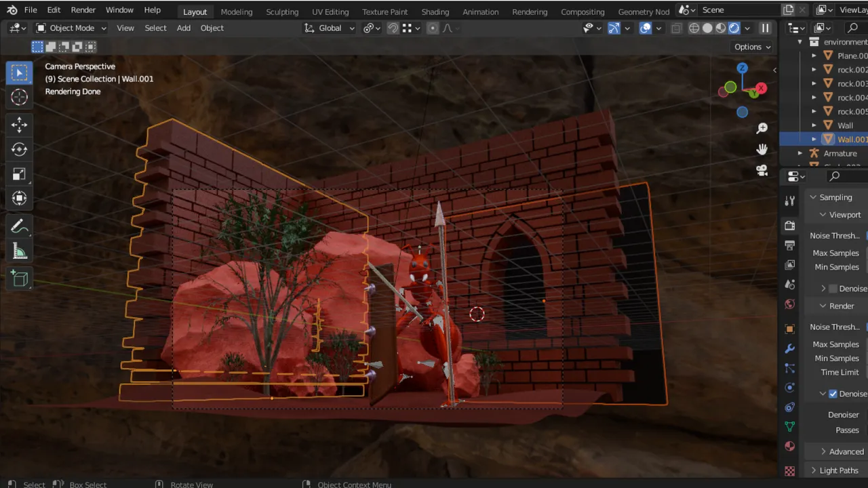Viewport: 868px width, 488px height.
Task: Select the Select Box tool
Action: tap(19, 73)
